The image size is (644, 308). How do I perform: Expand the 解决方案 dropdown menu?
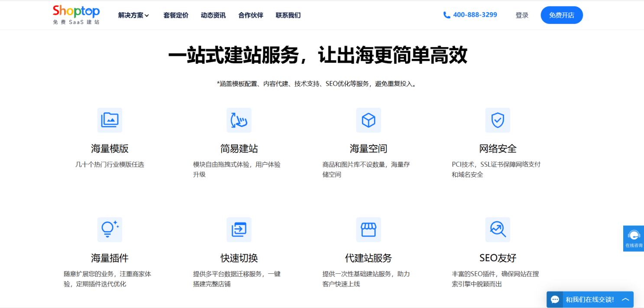[133, 15]
